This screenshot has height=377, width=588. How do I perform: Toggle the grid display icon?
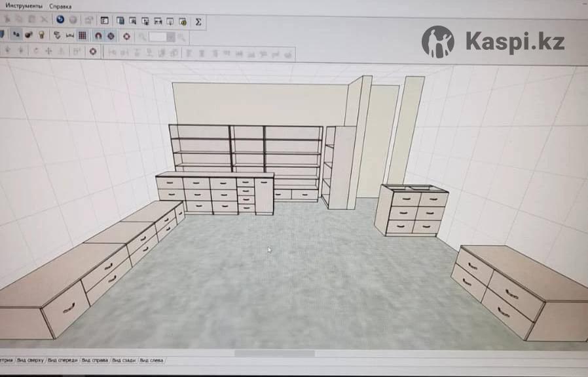click(83, 35)
